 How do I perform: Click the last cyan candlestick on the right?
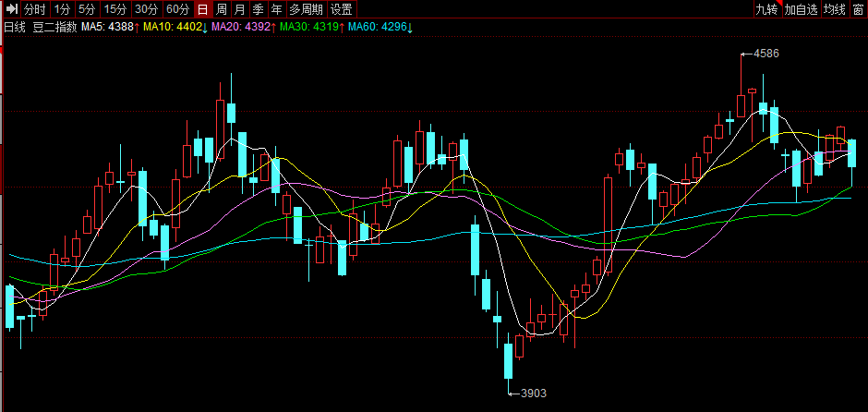coord(852,161)
